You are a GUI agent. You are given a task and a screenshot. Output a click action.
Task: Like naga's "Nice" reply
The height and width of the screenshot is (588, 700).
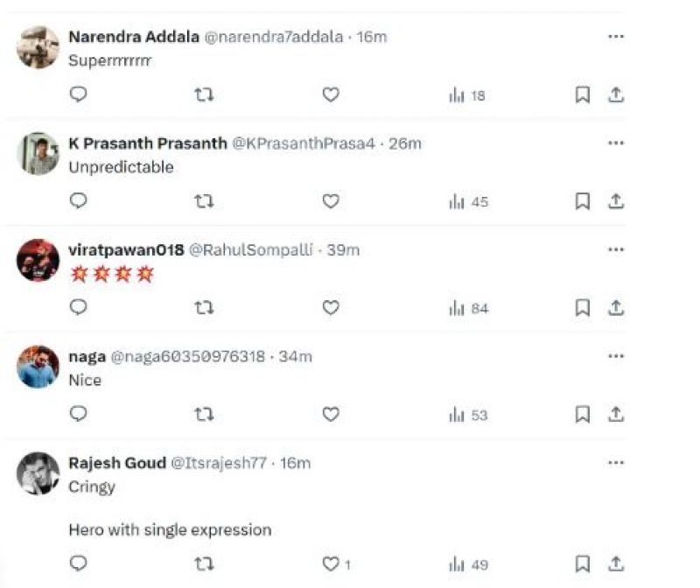coord(331,415)
